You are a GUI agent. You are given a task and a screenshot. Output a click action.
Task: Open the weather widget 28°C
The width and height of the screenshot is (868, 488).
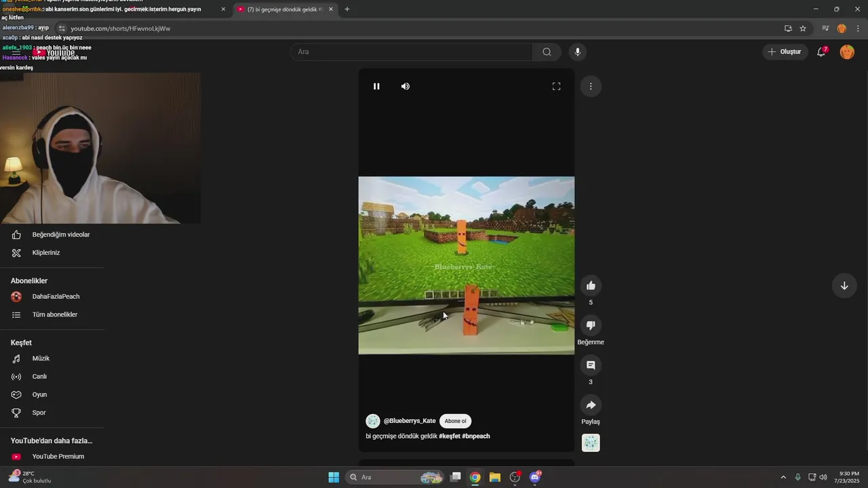tap(30, 477)
